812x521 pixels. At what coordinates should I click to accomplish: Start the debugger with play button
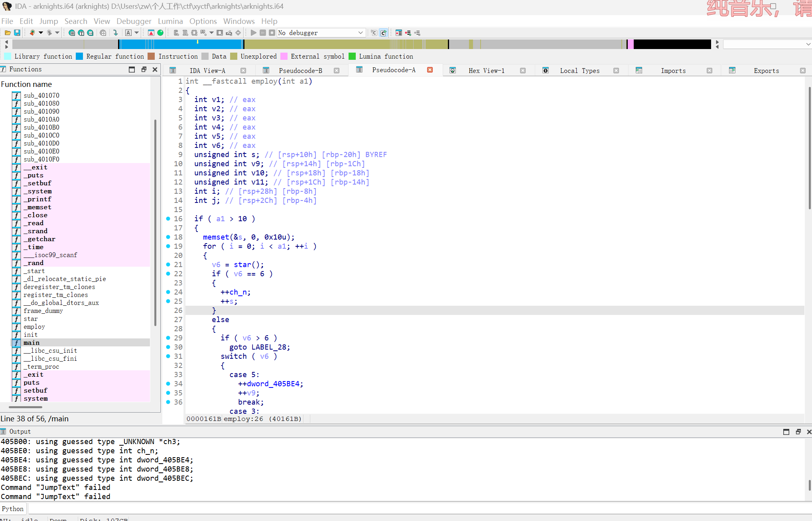(253, 33)
